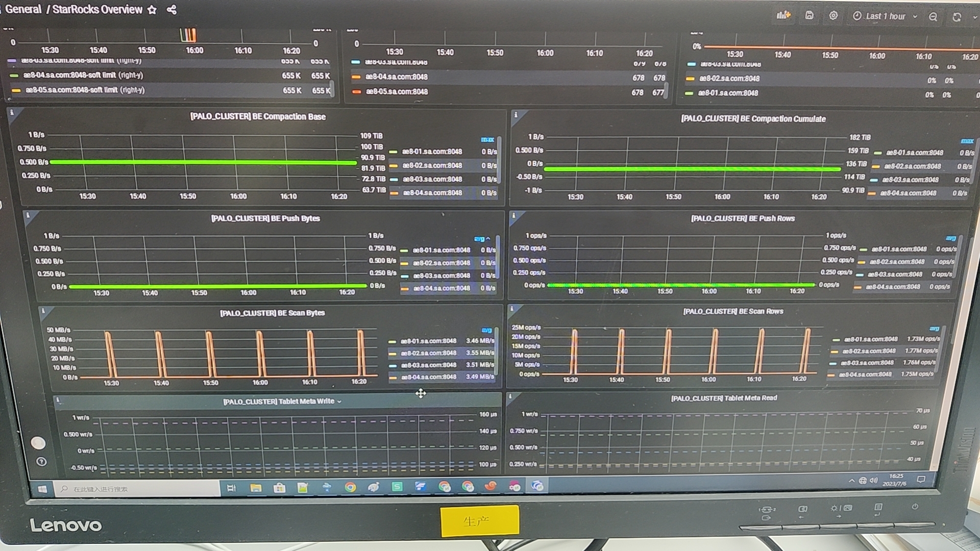
Task: Open the help question-mark icon in sidebar
Action: tap(41, 461)
